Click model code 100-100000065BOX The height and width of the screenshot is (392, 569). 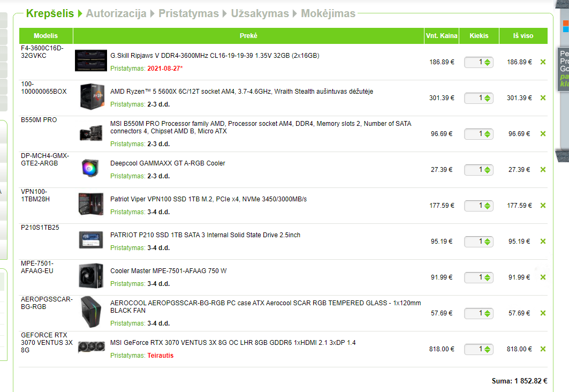coord(44,88)
